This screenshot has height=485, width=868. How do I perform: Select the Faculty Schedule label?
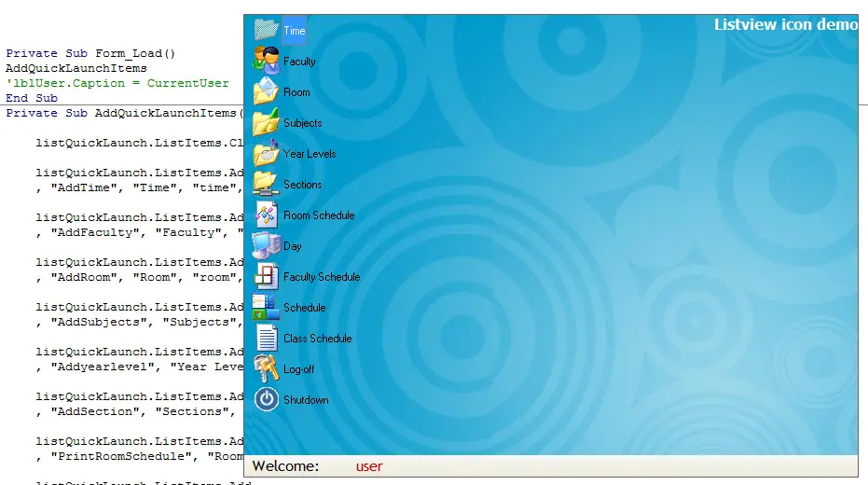coord(322,277)
